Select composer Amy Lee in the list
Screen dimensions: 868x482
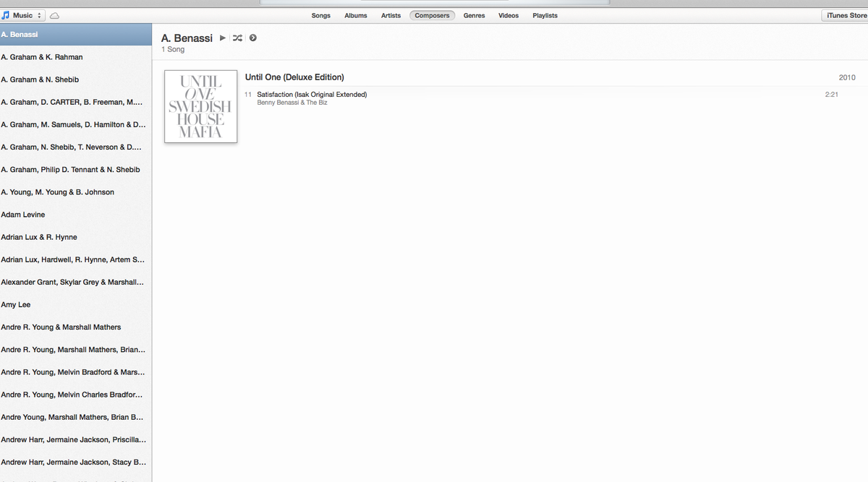[x=76, y=305]
